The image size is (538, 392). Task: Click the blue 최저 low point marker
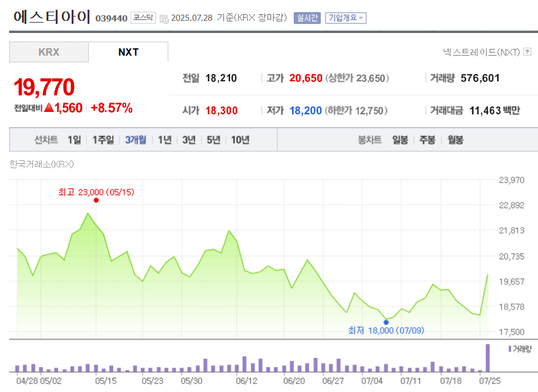pyautogui.click(x=386, y=322)
